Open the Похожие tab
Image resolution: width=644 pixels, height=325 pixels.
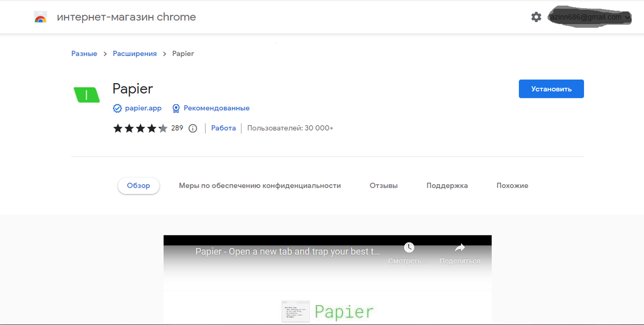click(x=512, y=185)
